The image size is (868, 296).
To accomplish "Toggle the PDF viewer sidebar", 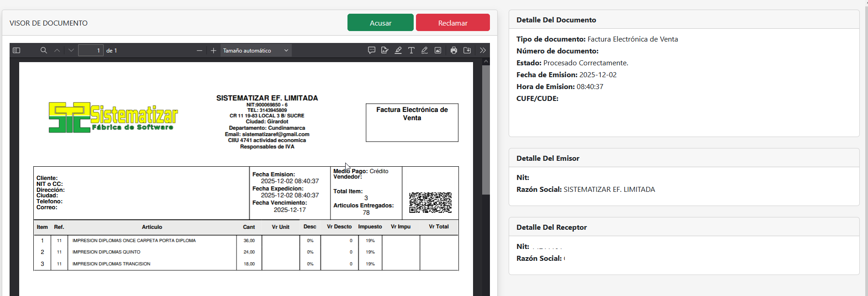I will tap(16, 50).
